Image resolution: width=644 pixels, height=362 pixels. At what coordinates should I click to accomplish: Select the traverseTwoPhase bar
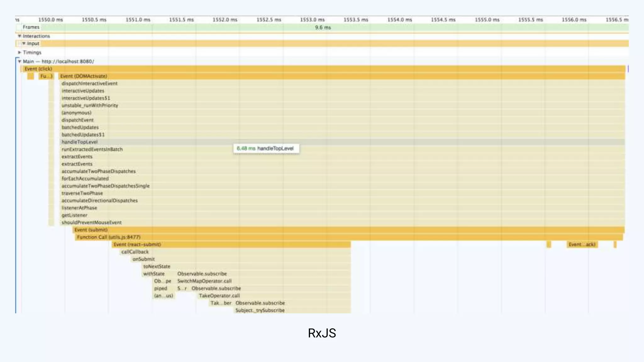[342, 193]
